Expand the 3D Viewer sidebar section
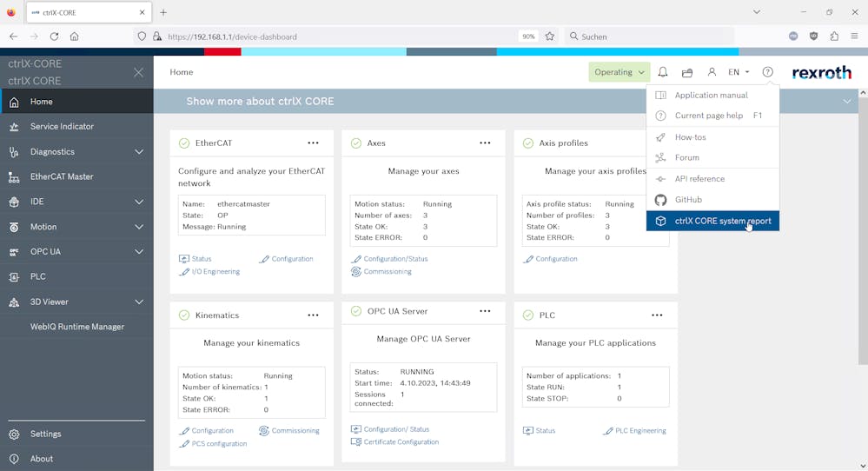Image resolution: width=868 pixels, height=471 pixels. pyautogui.click(x=139, y=302)
